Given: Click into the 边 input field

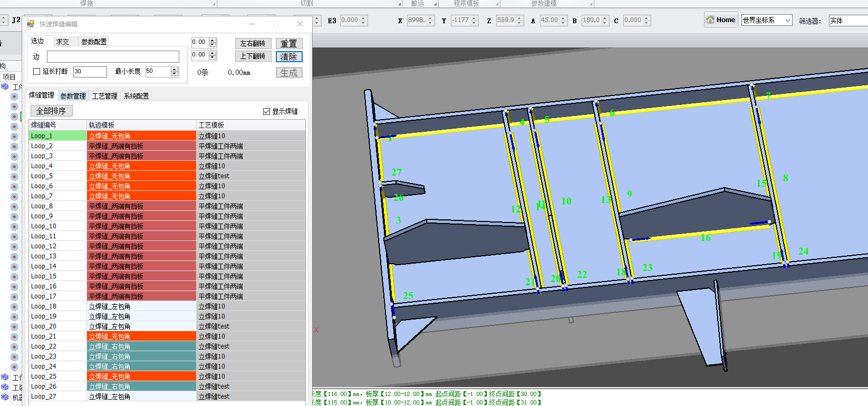Looking at the screenshot, I should [x=113, y=57].
